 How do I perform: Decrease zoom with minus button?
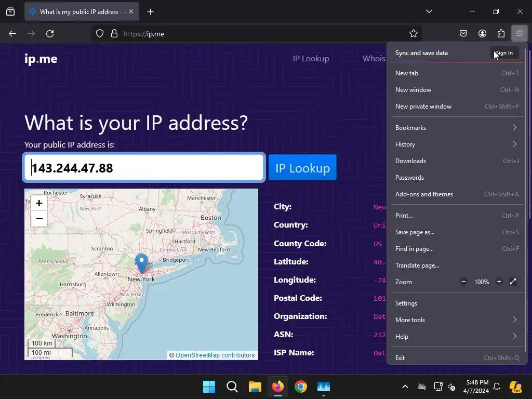463,282
